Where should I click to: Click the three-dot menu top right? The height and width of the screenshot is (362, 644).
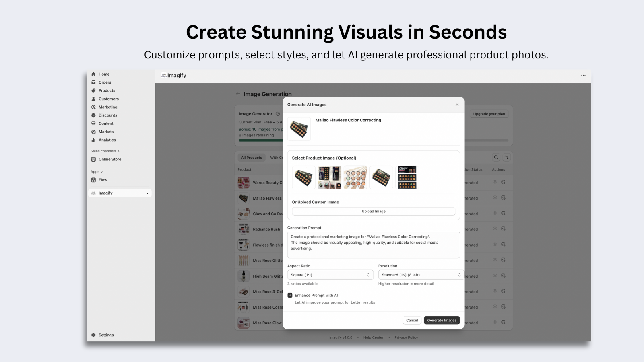pyautogui.click(x=583, y=75)
